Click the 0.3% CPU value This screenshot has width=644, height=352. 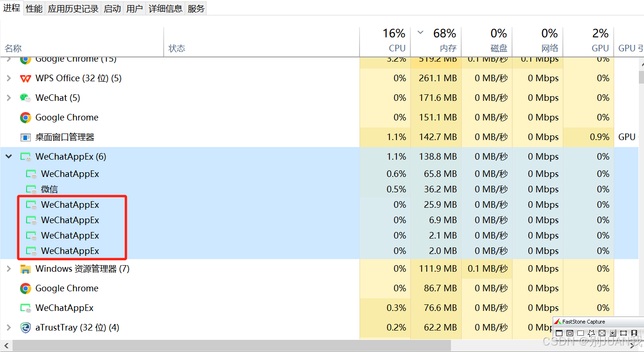click(x=396, y=308)
